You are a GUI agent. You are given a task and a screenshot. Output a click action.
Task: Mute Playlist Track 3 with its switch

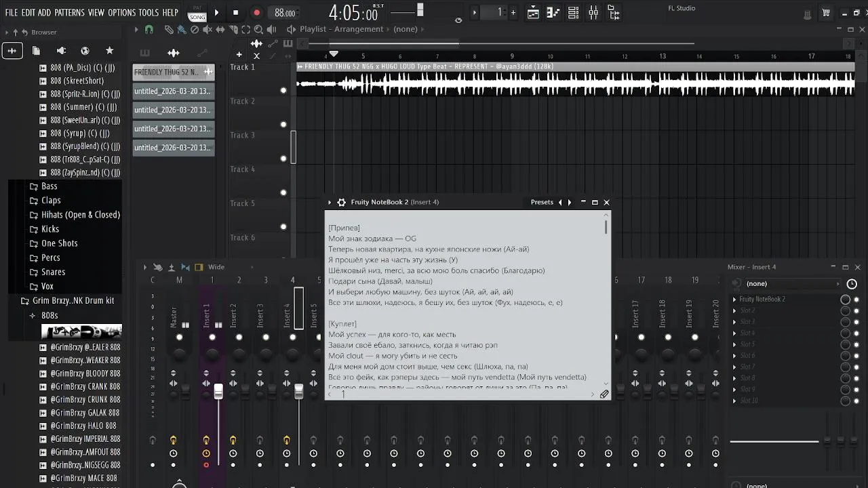tap(283, 159)
